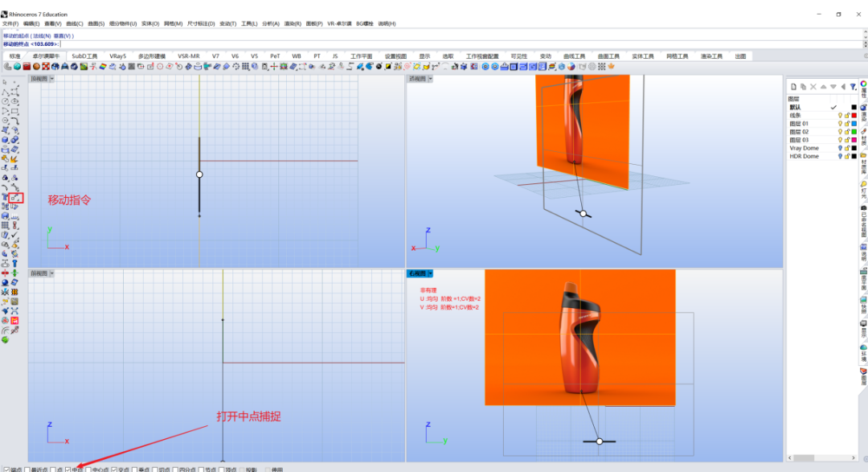Toggle the 端点 endpoint osnap checkbox
868x472 pixels.
6,470
